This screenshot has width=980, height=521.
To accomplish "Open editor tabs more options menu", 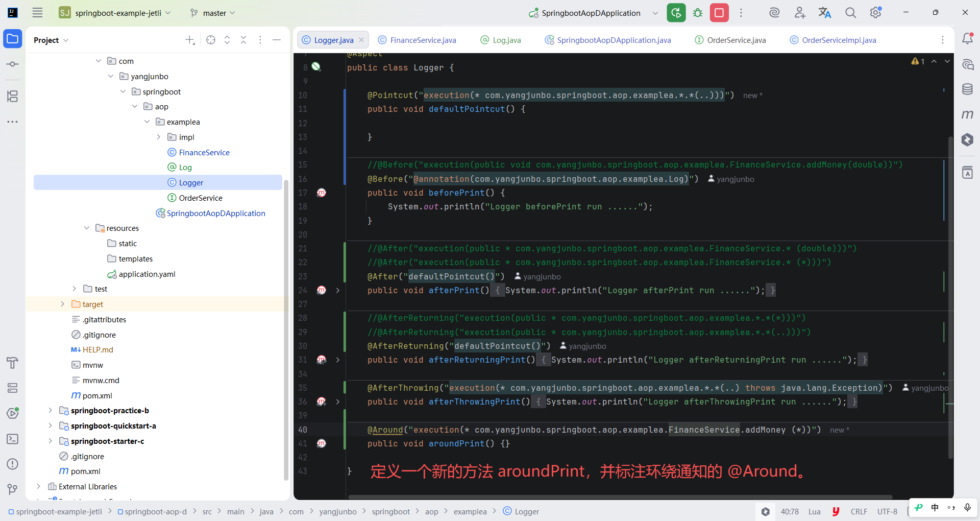I will 943,40.
